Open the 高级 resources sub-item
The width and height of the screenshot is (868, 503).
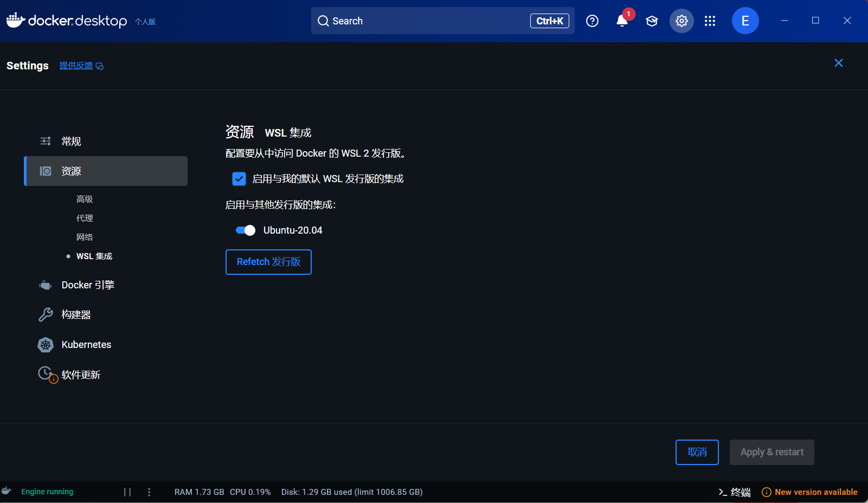(85, 199)
